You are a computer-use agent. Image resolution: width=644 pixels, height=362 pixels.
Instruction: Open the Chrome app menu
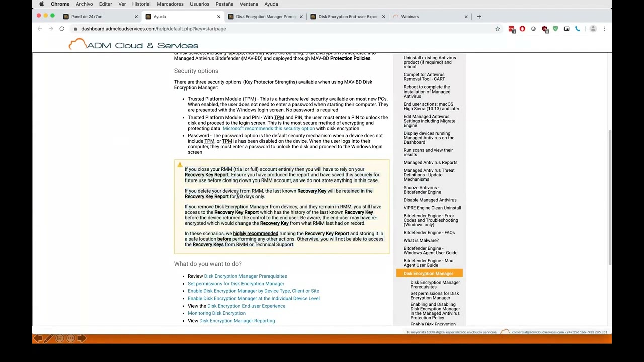tap(60, 4)
